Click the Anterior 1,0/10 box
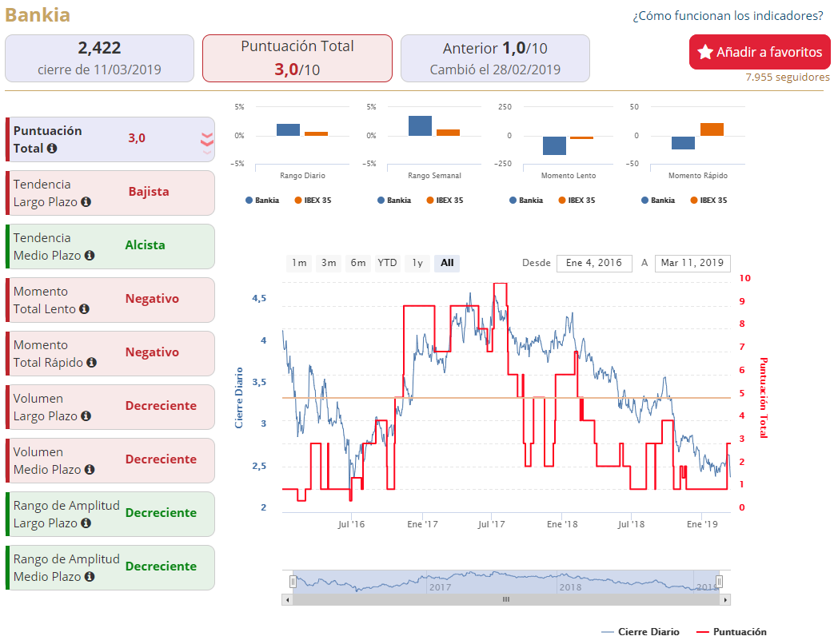 coord(496,58)
